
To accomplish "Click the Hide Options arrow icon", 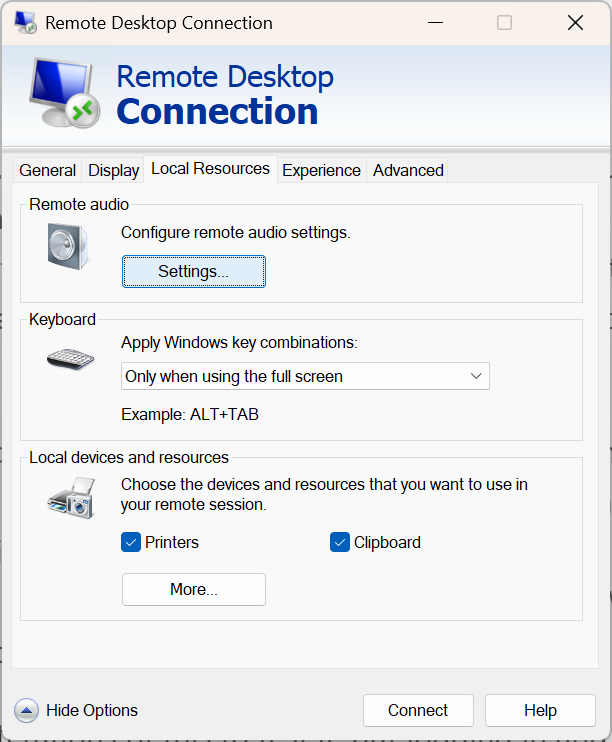I will 27,711.
